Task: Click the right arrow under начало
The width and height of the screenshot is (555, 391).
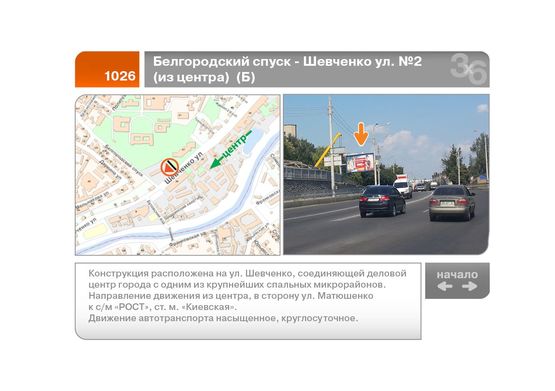Action: [x=470, y=286]
